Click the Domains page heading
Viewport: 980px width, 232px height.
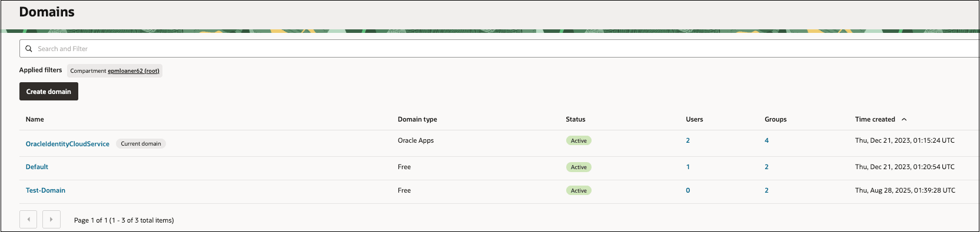pyautogui.click(x=47, y=12)
